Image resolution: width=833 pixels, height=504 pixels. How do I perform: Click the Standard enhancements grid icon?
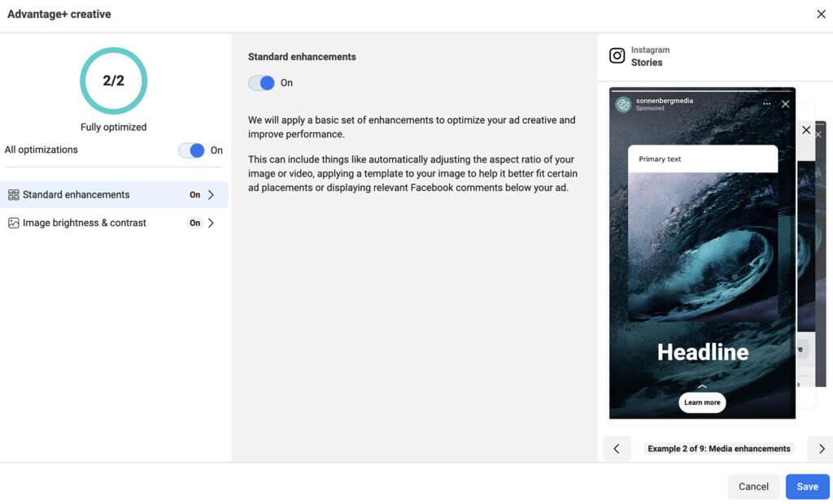pyautogui.click(x=13, y=195)
